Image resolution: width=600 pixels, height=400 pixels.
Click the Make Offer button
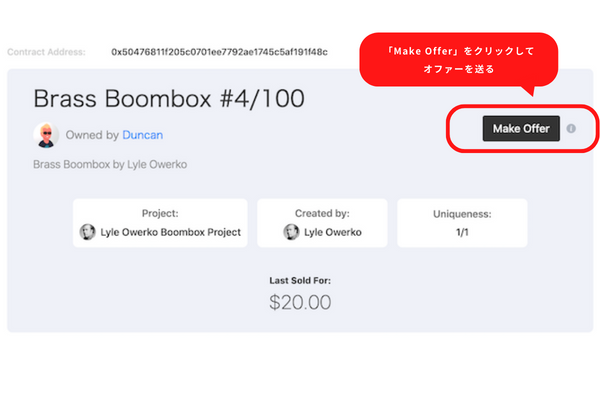521,129
